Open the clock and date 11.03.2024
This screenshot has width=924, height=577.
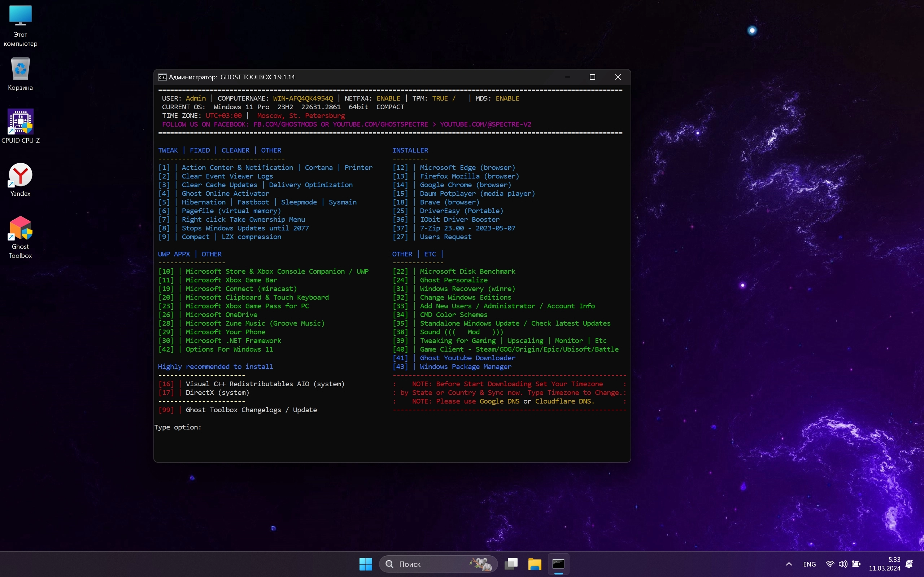pyautogui.click(x=884, y=564)
